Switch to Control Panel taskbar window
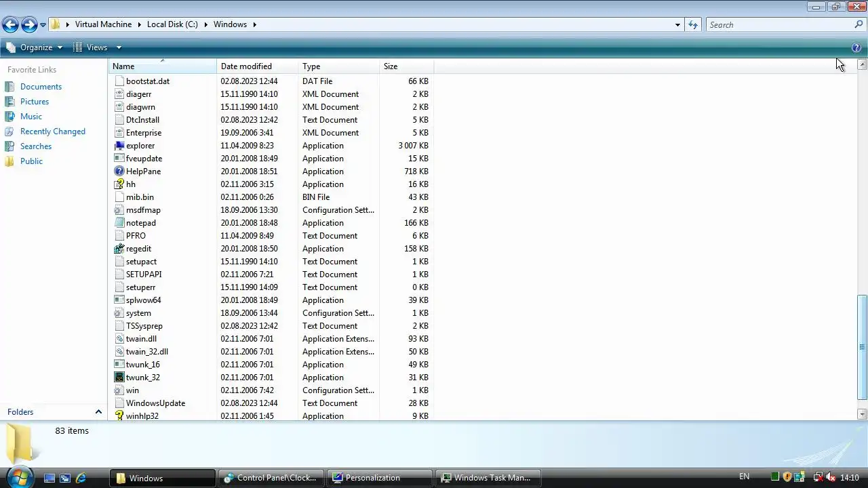 click(271, 478)
